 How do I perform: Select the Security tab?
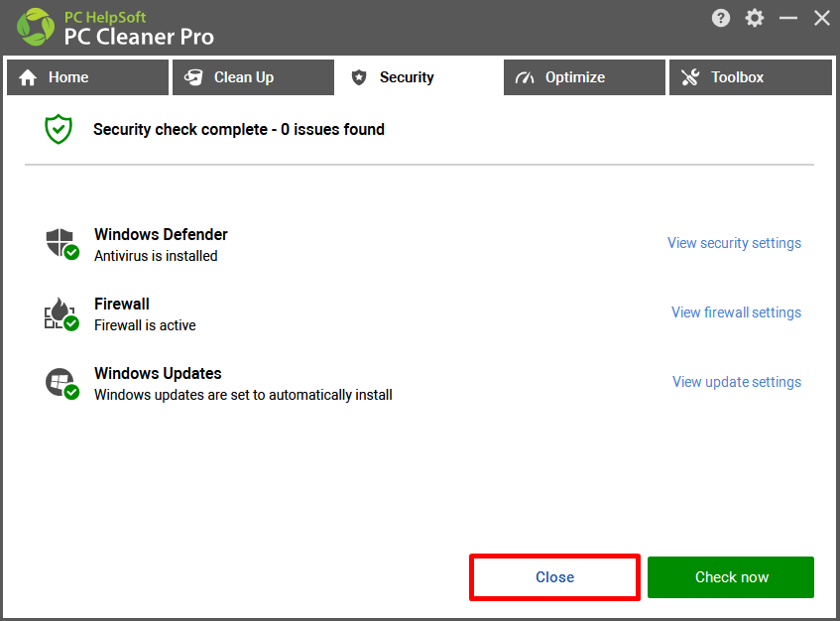coord(419,77)
